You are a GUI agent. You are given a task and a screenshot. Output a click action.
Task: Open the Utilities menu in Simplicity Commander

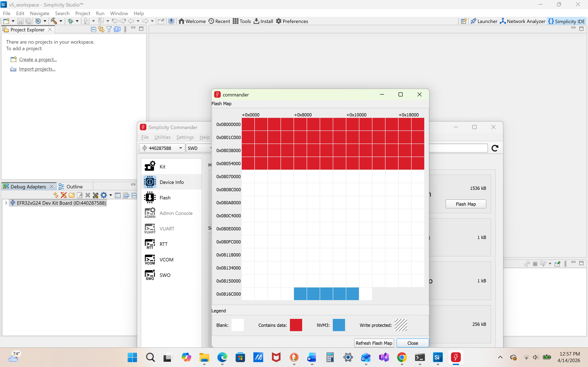[x=162, y=137]
